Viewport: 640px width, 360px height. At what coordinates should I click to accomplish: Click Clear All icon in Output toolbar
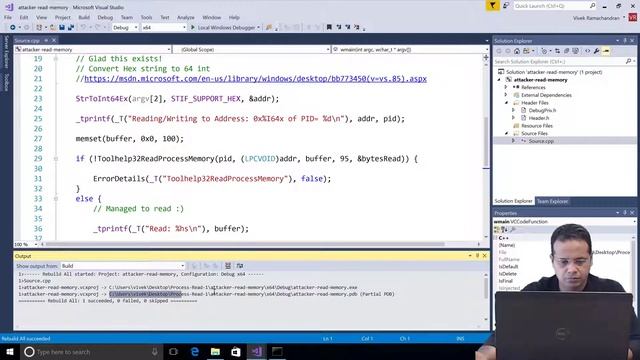click(x=228, y=266)
